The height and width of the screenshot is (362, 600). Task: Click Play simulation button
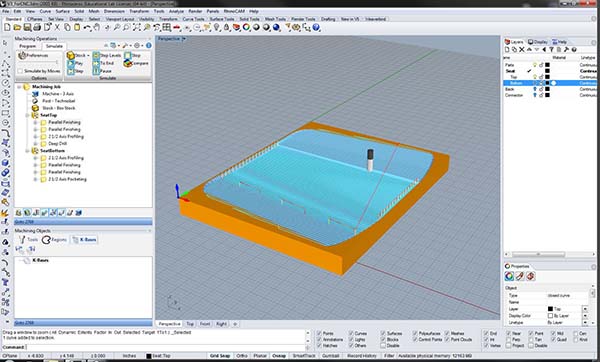75,64
